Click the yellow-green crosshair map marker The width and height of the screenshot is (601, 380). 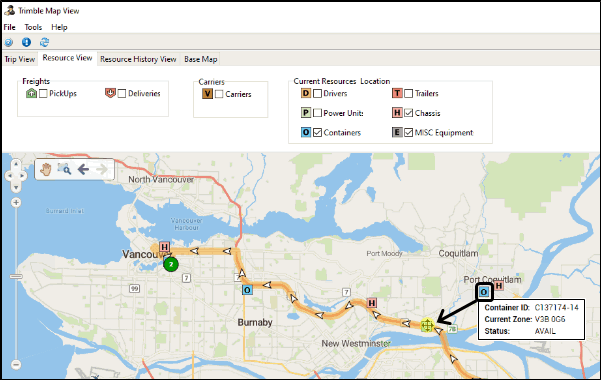[427, 326]
